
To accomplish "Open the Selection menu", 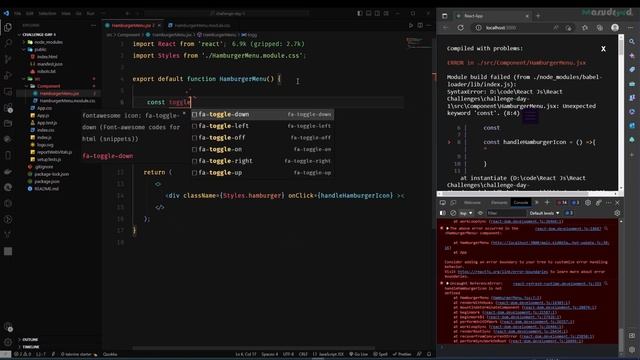I will click(47, 13).
